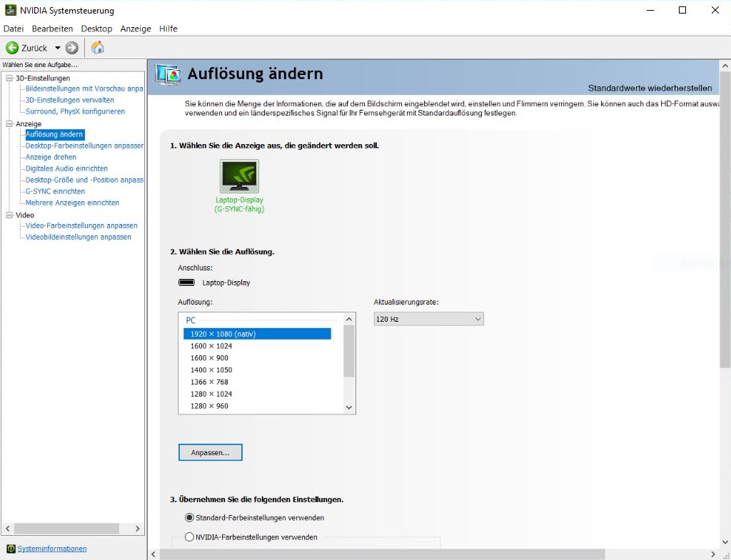The width and height of the screenshot is (731, 560).
Task: Select the Laptop-Display monitor thumbnail
Action: (239, 176)
